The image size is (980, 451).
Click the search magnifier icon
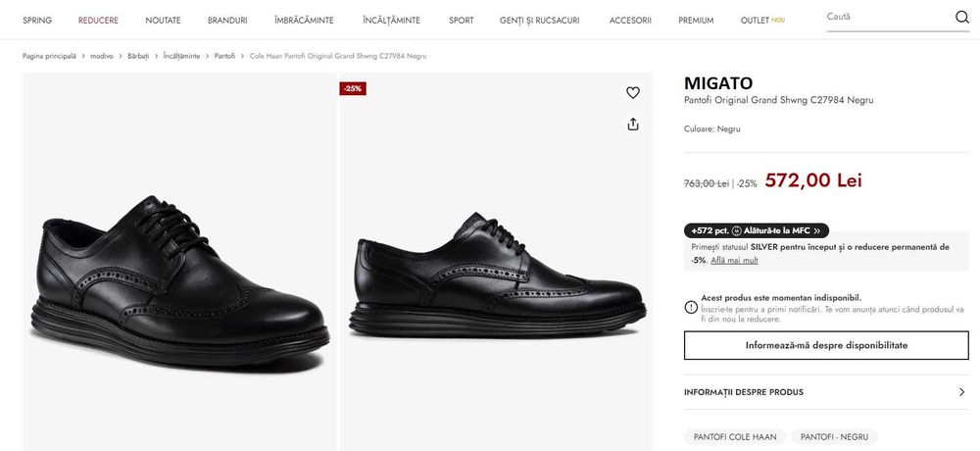click(x=961, y=17)
